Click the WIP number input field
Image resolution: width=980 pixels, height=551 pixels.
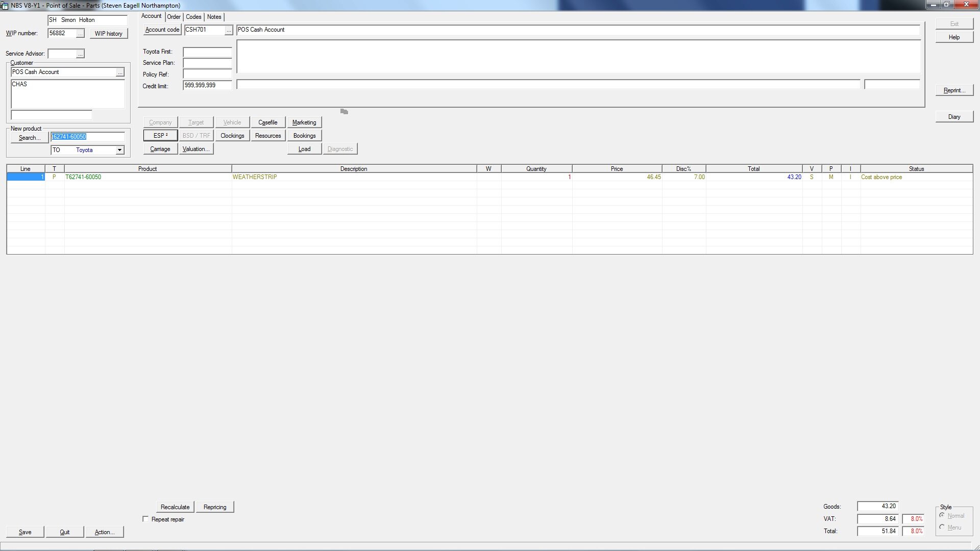62,33
